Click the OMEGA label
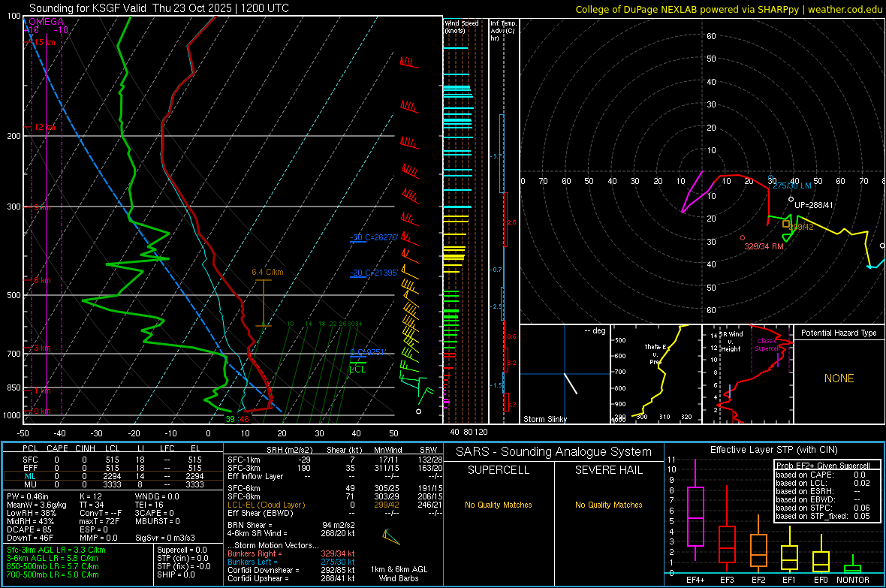886x588 pixels. coord(46,22)
